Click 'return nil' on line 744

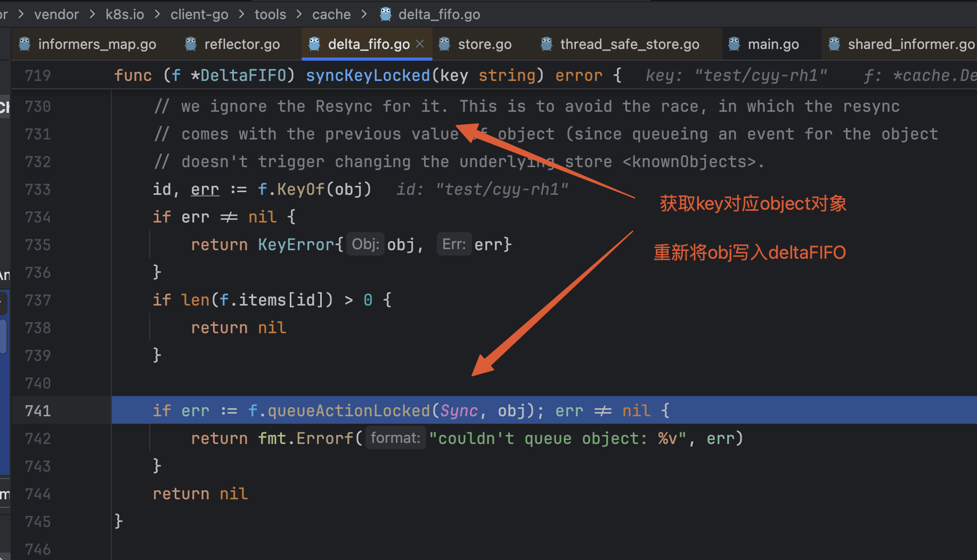click(200, 494)
